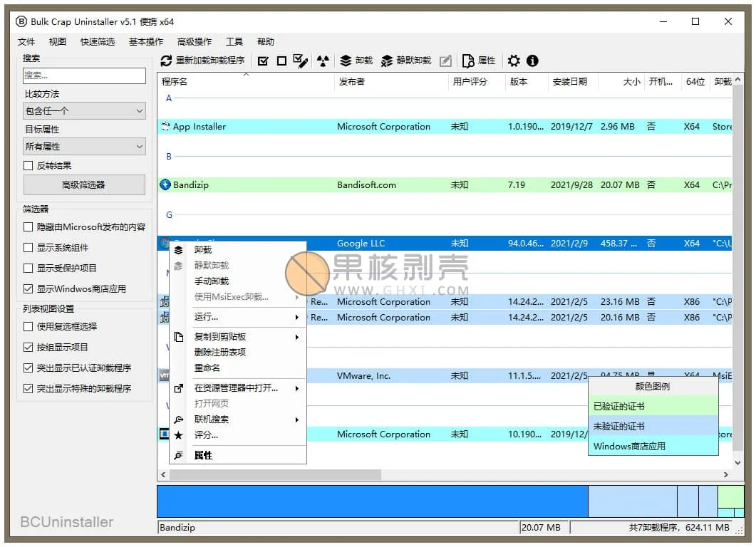Click the select-all checked box toolbar icon
Image resolution: width=756 pixels, height=547 pixels.
pyautogui.click(x=263, y=61)
